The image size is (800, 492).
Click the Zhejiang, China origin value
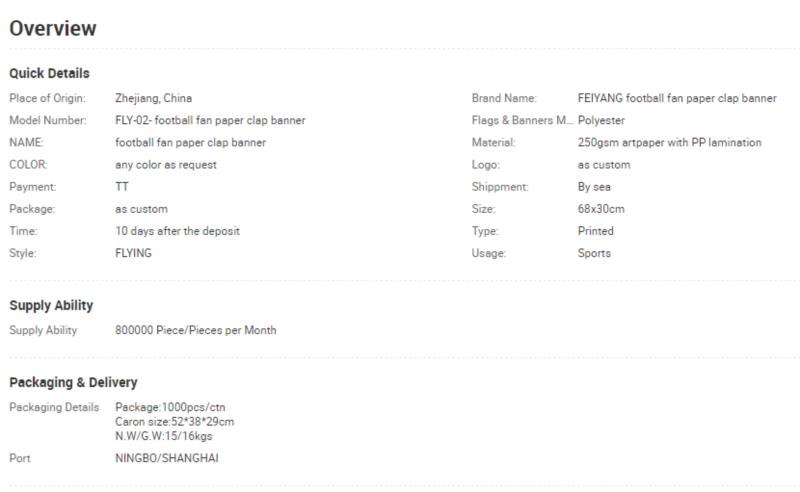[x=154, y=98]
